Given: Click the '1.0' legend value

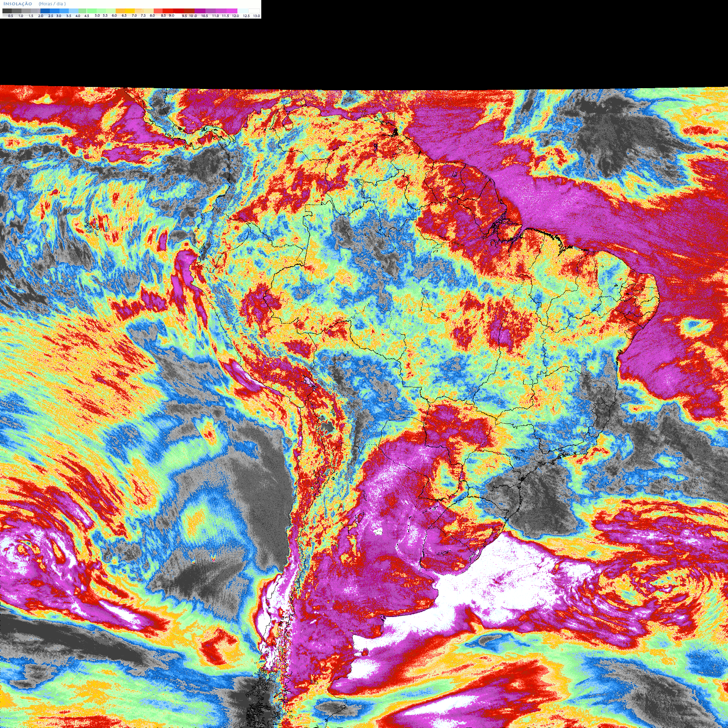Looking at the screenshot, I should click(21, 16).
